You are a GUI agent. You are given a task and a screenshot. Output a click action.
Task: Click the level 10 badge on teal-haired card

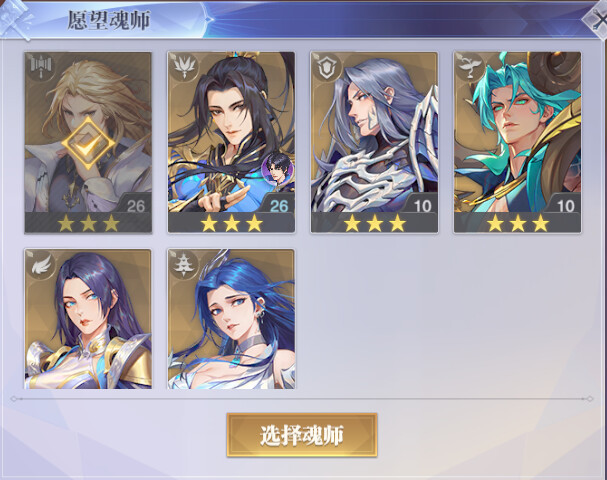coord(565,206)
